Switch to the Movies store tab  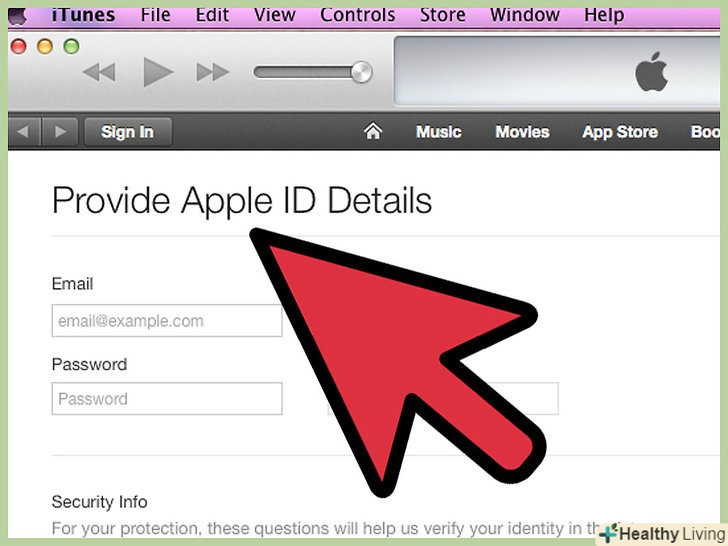click(x=522, y=132)
